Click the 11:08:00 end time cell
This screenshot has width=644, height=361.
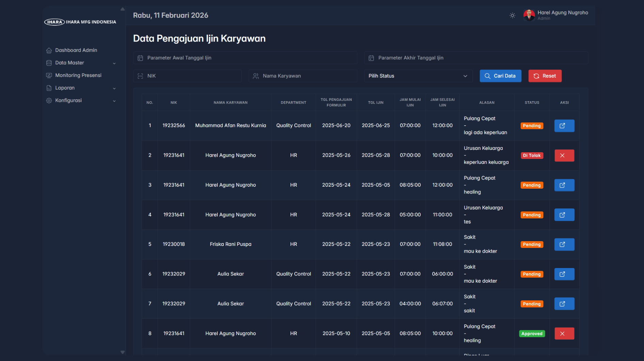point(442,244)
